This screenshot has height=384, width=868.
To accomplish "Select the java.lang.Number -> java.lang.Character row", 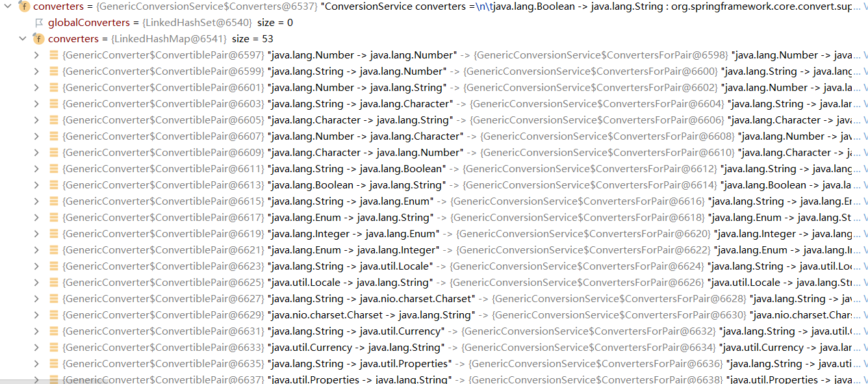I will pos(365,136).
